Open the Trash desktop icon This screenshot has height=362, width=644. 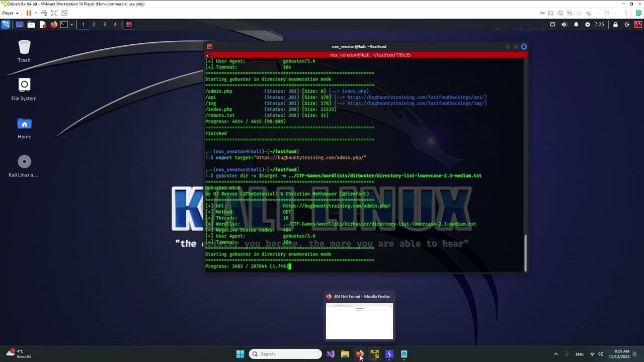[x=24, y=51]
